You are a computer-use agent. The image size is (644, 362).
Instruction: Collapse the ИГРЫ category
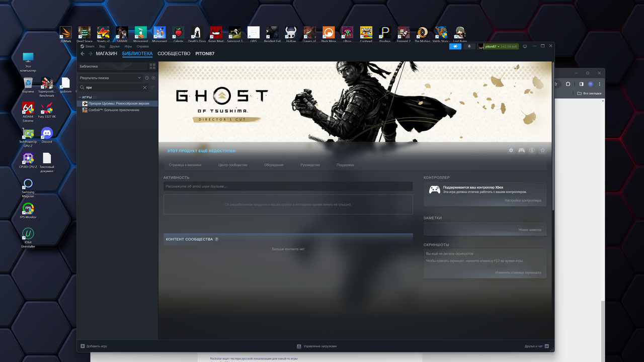pyautogui.click(x=79, y=97)
